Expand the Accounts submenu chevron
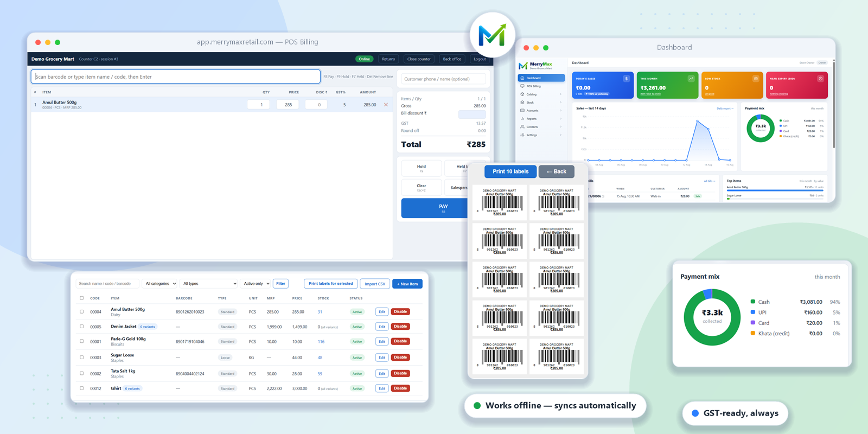Viewport: 868px width, 434px height. point(561,111)
